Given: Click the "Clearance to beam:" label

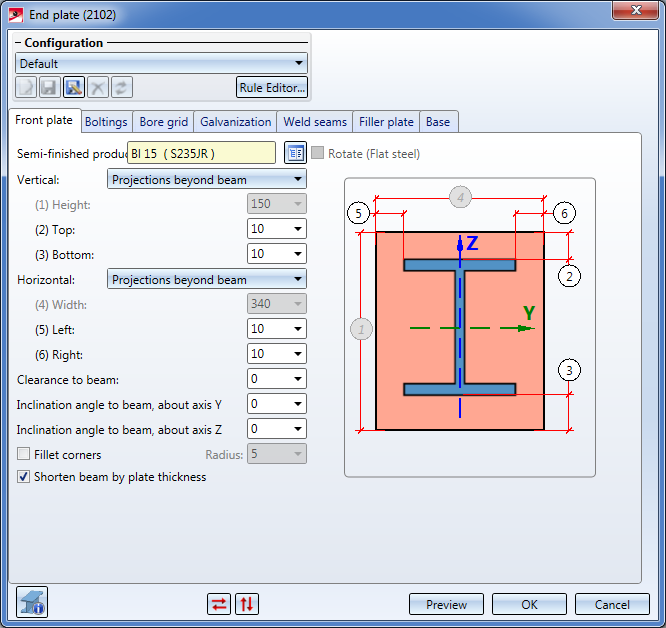Looking at the screenshot, I should [x=68, y=380].
